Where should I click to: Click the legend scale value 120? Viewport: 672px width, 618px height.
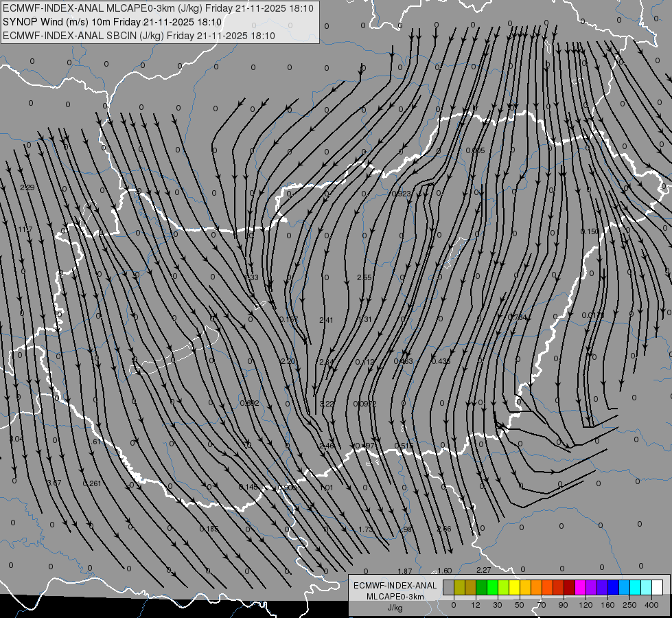tap(586, 605)
